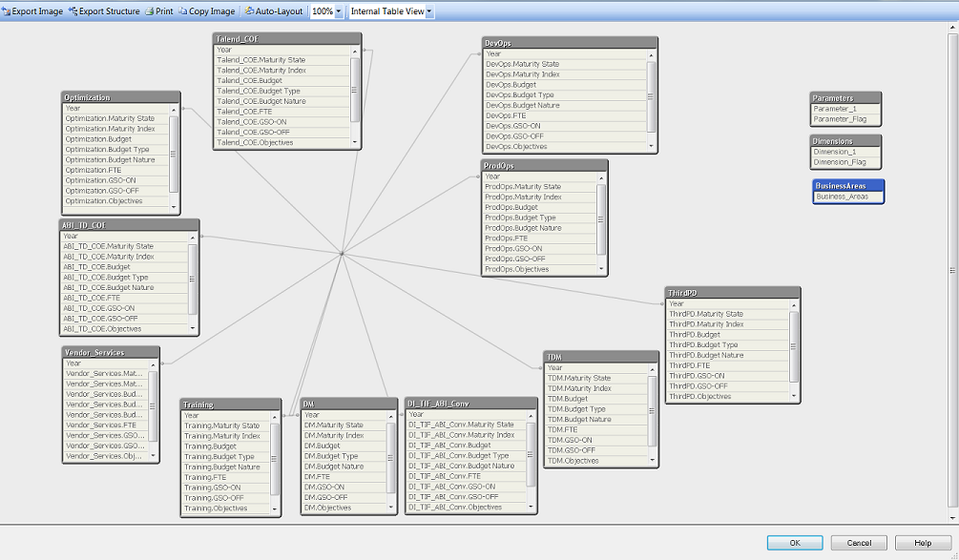This screenshot has width=959, height=560.
Task: Expand the Internal Table View dropdown
Action: pyautogui.click(x=428, y=11)
